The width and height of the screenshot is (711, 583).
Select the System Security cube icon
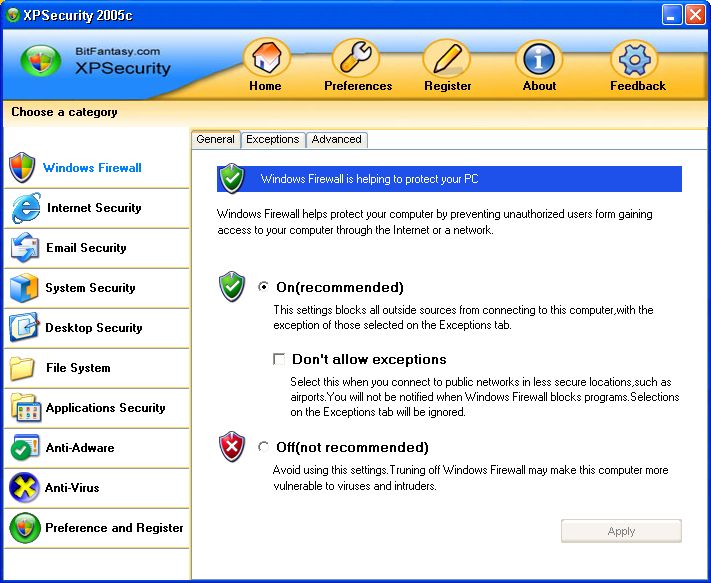pos(24,287)
